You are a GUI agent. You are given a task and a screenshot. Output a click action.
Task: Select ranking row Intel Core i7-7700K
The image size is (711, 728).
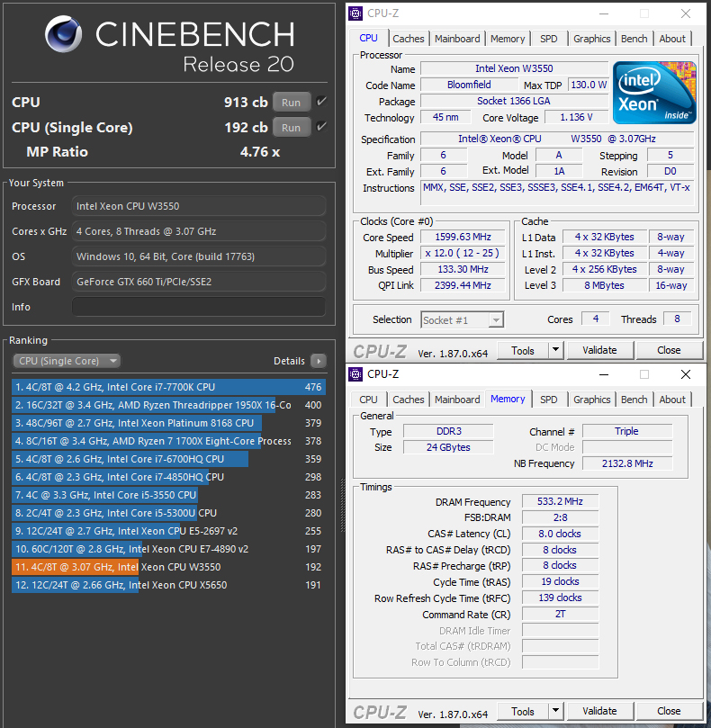[x=168, y=387]
